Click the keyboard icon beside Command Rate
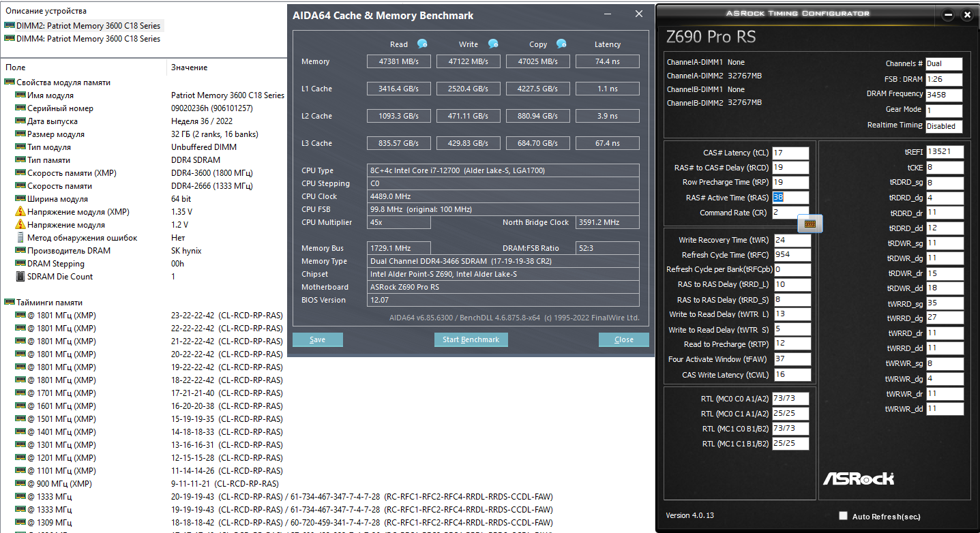The width and height of the screenshot is (980, 533). [811, 223]
